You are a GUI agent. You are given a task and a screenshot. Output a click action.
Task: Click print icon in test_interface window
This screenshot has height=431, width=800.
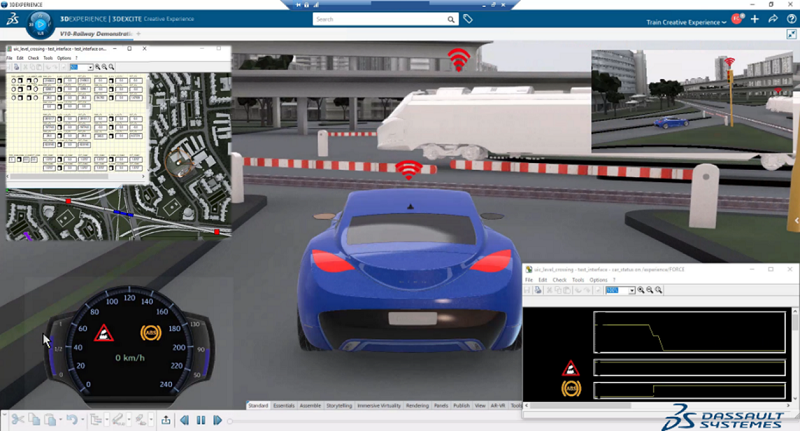[16, 67]
